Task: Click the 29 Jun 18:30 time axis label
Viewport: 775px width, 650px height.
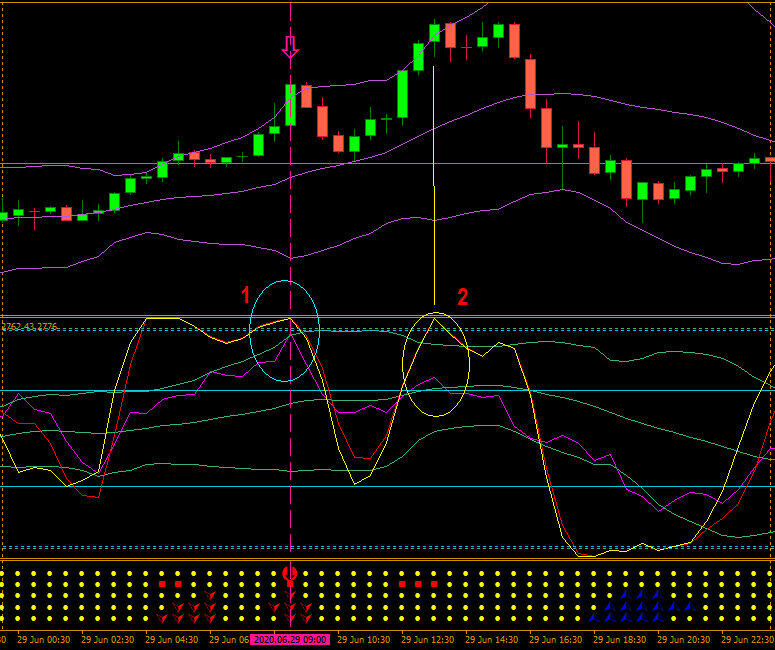Action: tap(620, 640)
